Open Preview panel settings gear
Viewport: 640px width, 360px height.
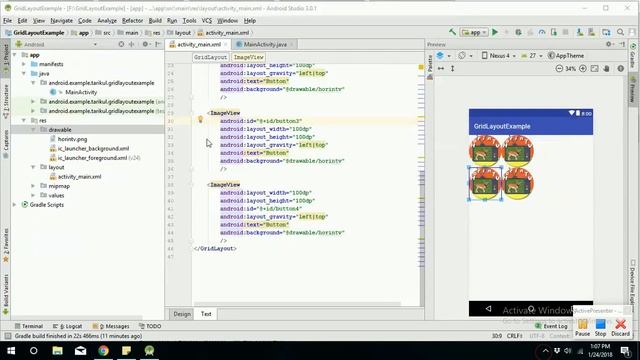(x=609, y=44)
